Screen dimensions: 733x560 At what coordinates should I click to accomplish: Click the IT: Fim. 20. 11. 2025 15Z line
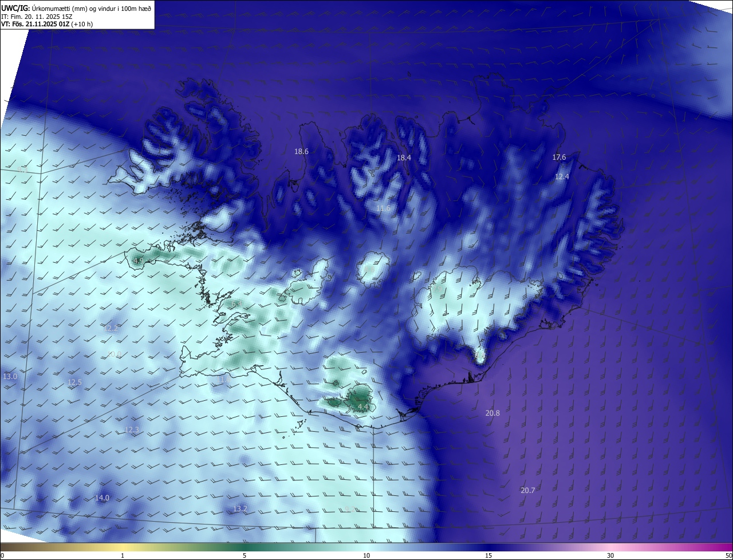click(37, 16)
